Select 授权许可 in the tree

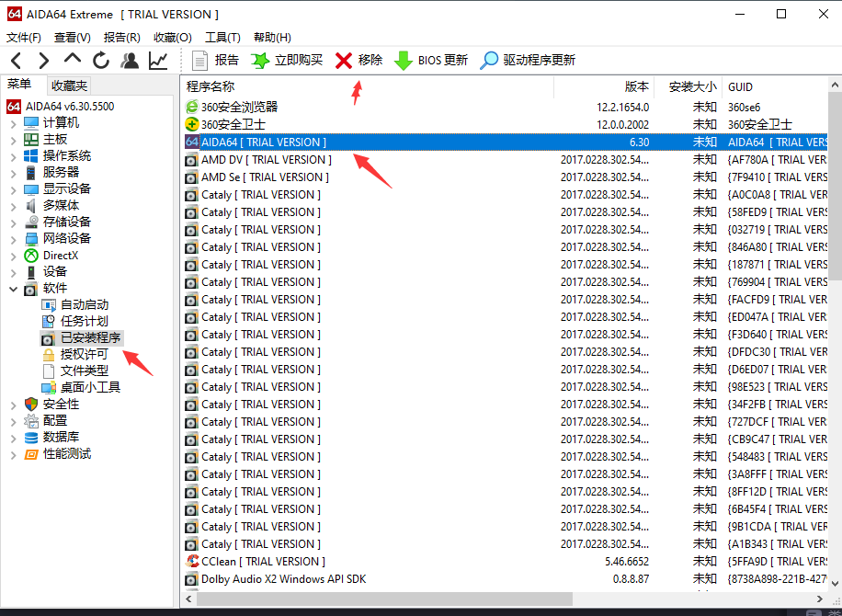[x=84, y=355]
